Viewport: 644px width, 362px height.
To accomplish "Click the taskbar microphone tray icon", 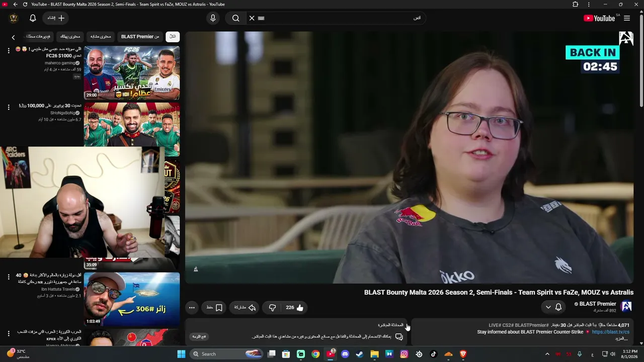I will click(580, 354).
